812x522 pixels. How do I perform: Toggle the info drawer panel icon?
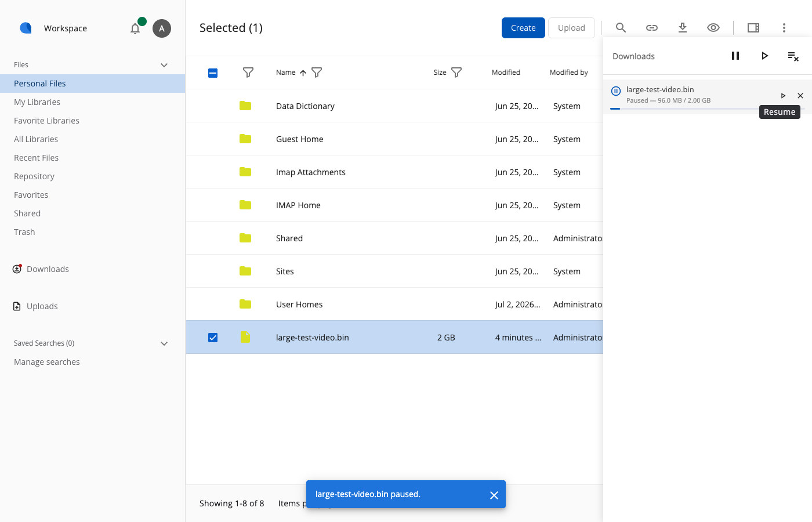pos(753,28)
